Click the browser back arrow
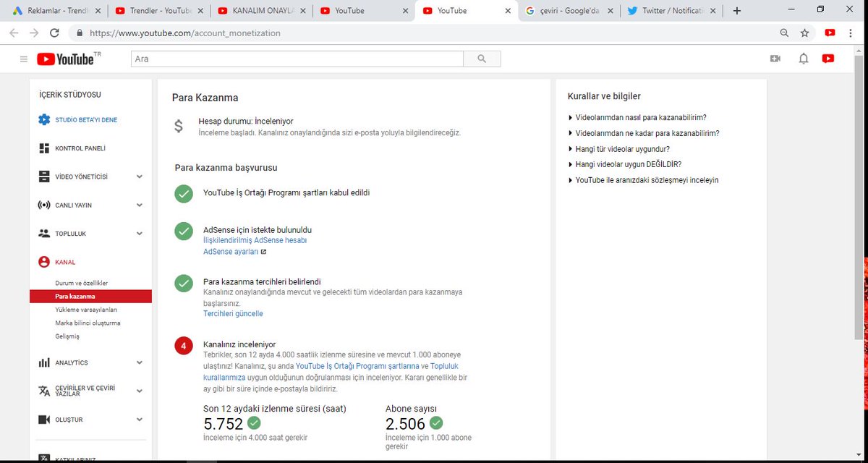868x463 pixels. tap(14, 33)
